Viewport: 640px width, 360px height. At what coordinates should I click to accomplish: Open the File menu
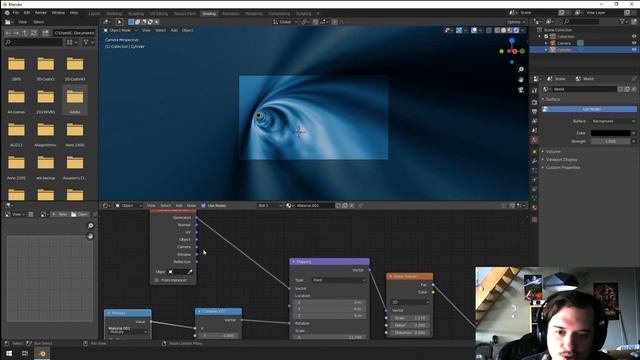click(x=16, y=13)
